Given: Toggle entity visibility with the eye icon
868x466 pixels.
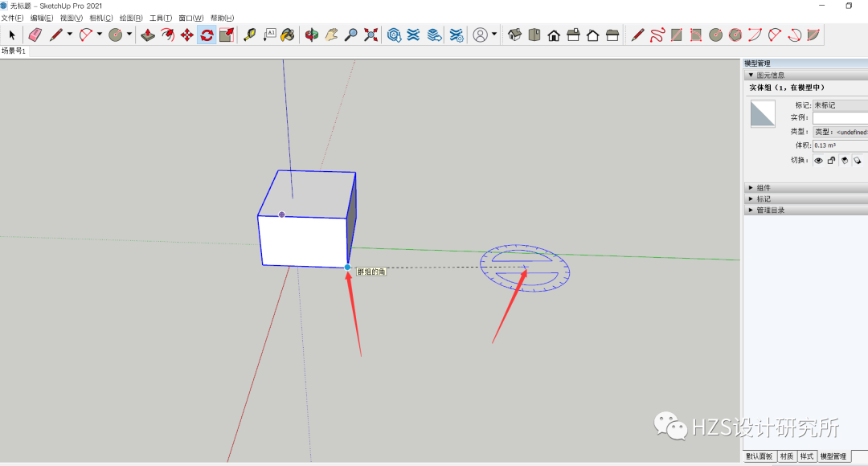Looking at the screenshot, I should [818, 160].
